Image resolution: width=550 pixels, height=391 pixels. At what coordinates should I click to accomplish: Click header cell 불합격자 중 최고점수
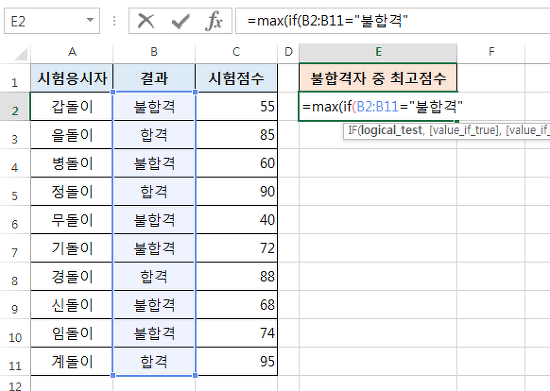click(378, 78)
